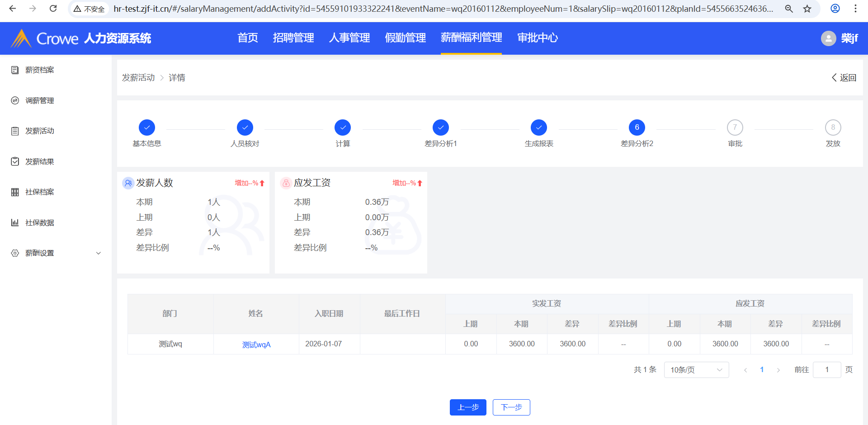This screenshot has width=868, height=425.
Task: Click the 下一步 button
Action: point(511,407)
